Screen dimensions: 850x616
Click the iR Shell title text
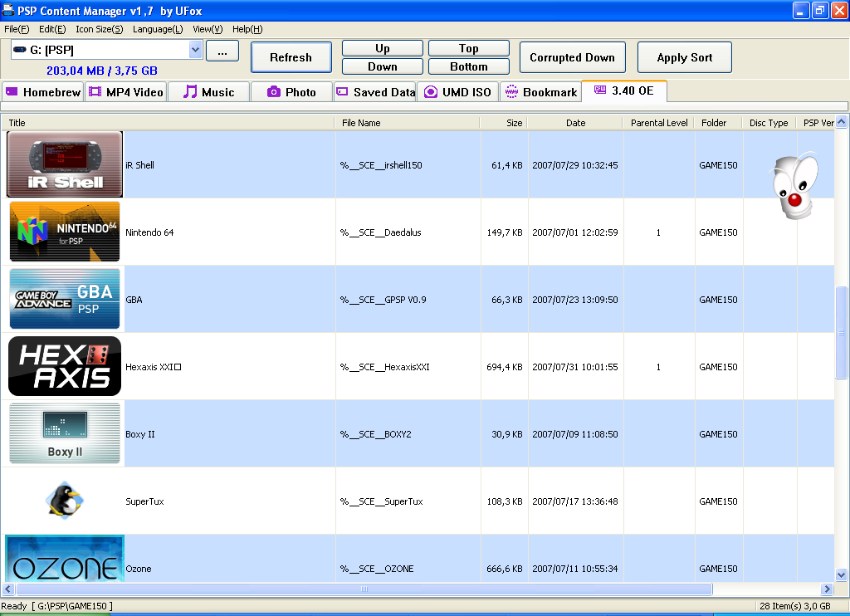click(x=139, y=165)
